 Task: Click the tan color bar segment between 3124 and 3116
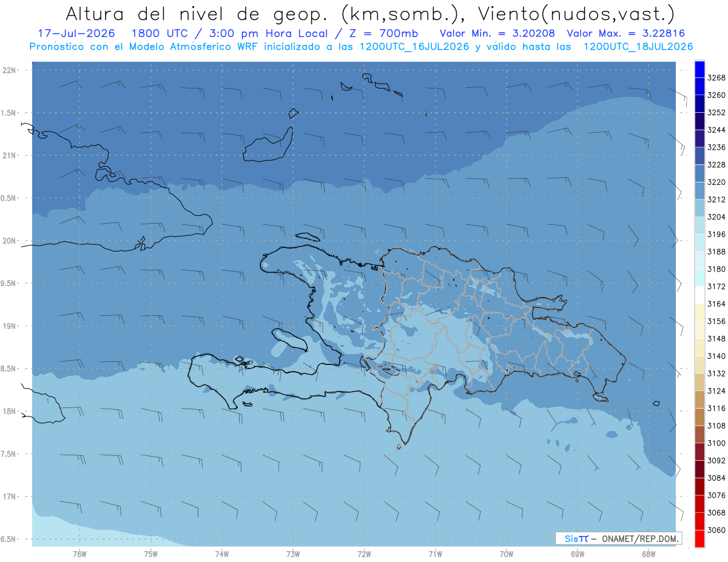[x=699, y=400]
